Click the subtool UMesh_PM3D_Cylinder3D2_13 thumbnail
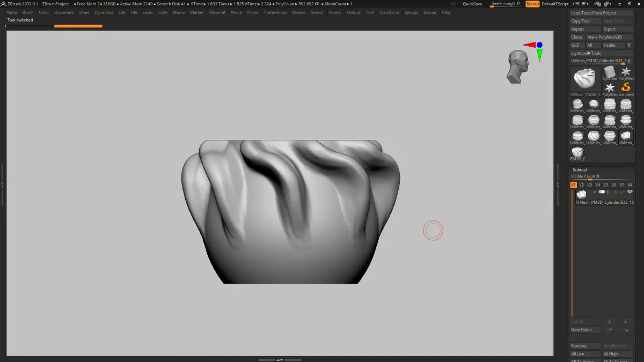Viewport: 644px width, 362px height. coord(581,195)
